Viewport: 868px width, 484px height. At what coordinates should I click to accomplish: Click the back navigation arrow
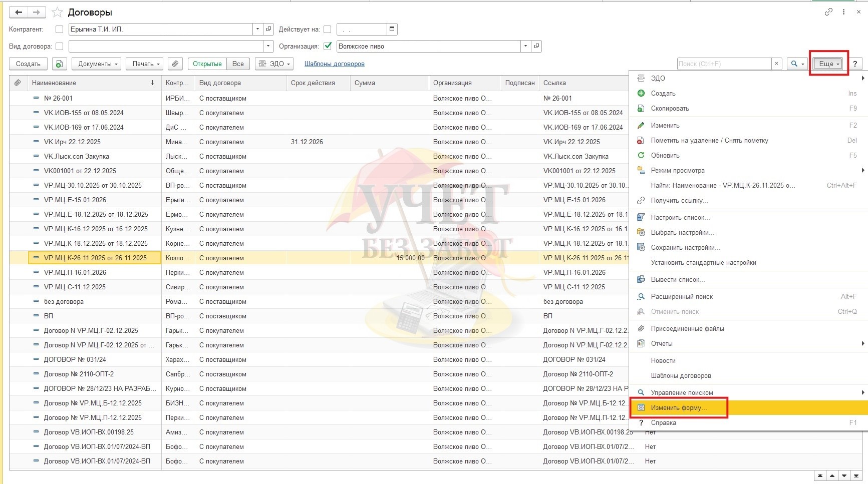pyautogui.click(x=19, y=13)
